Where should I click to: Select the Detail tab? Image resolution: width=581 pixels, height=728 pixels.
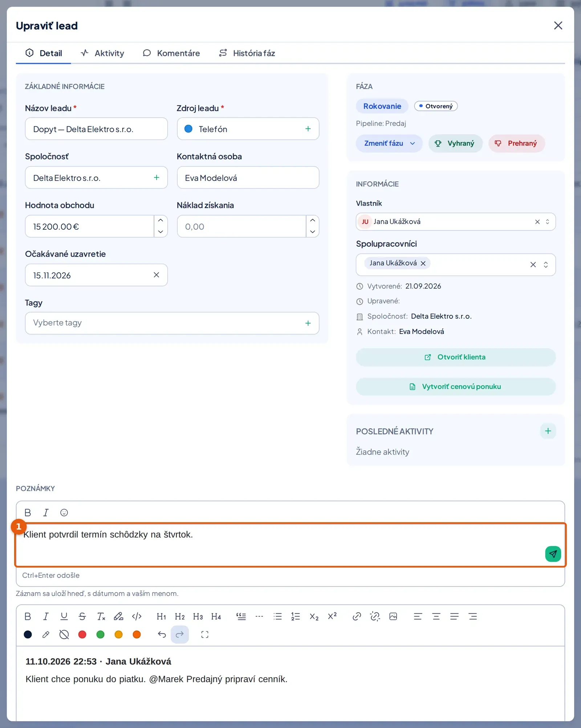44,53
